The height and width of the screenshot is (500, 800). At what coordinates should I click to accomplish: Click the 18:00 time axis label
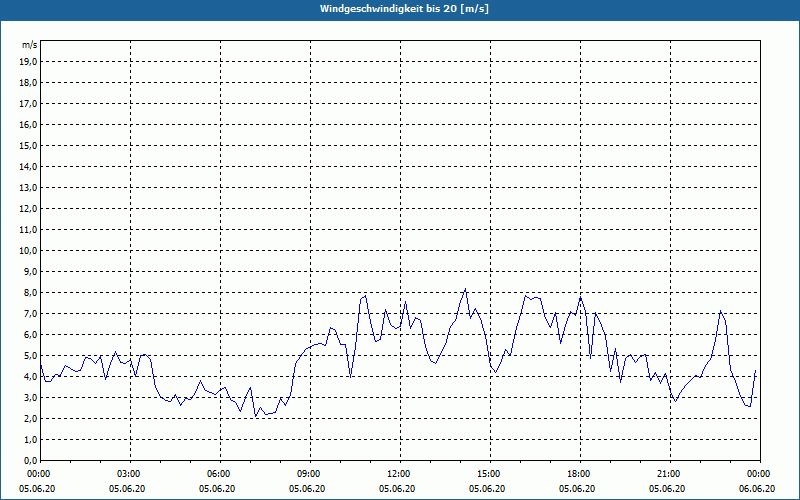[x=581, y=474]
